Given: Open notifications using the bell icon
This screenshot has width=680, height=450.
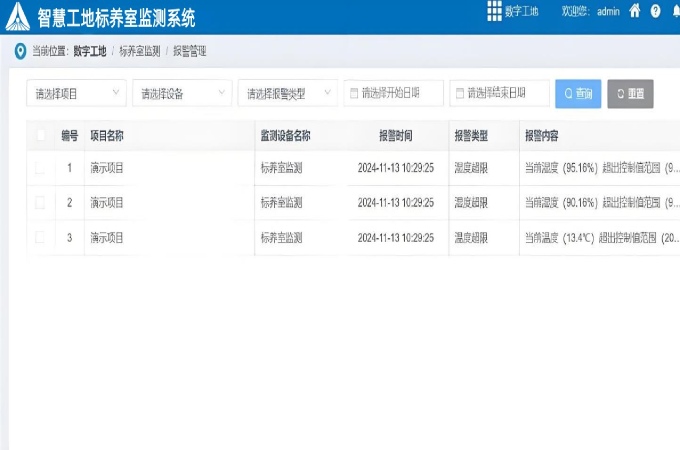Looking at the screenshot, I should 675,12.
